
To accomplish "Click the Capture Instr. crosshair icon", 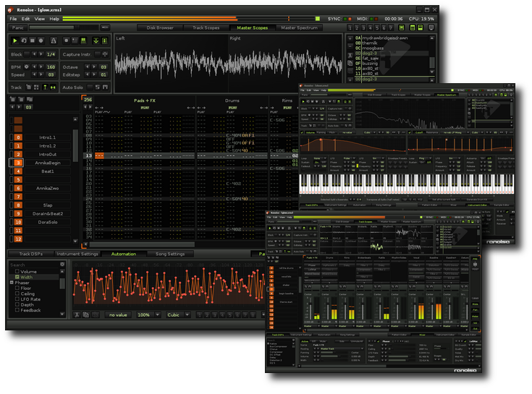I will point(105,54).
